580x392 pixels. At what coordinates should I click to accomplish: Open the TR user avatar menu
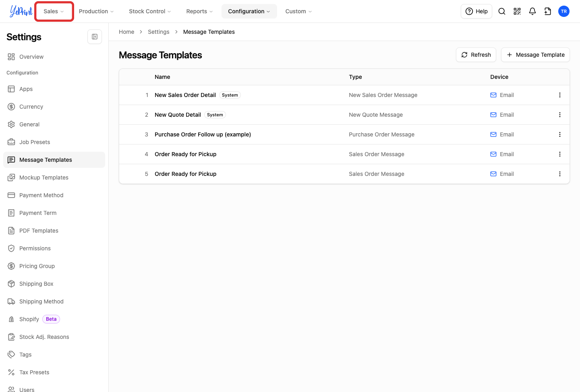(x=564, y=11)
